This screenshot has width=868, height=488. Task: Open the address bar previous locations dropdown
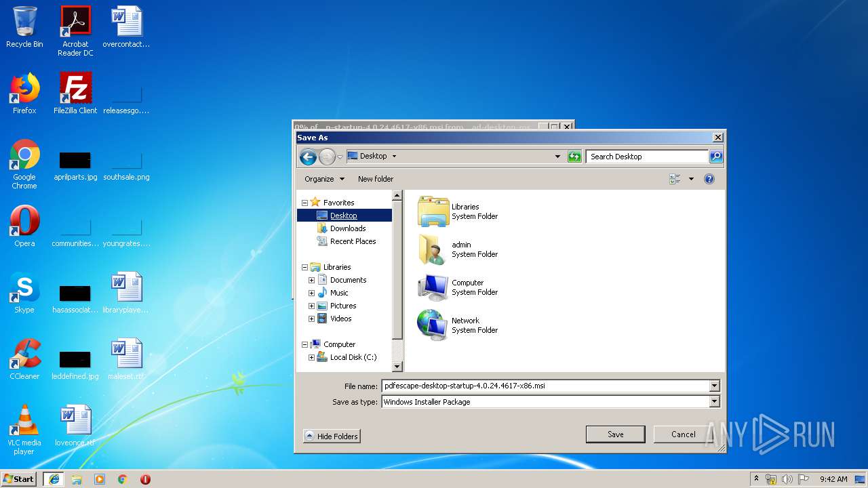click(557, 157)
